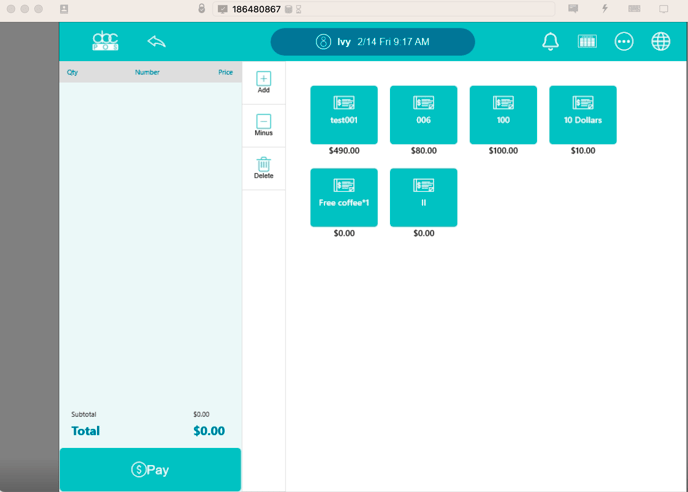Click the Minus quantity icon
688x492 pixels.
[x=264, y=124]
